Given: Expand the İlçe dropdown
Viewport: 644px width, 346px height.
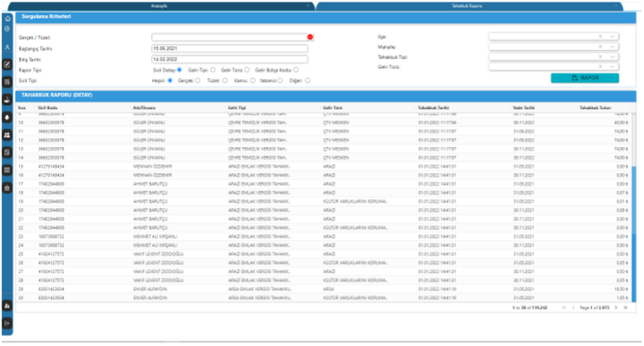Looking at the screenshot, I should [x=613, y=37].
